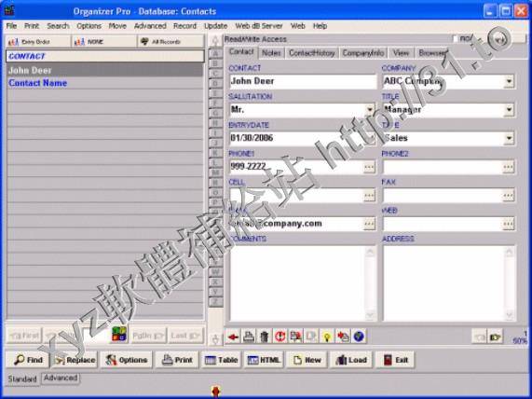This screenshot has width=532, height=399.
Task: Open the COMPANY dropdown
Action: pyautogui.click(x=509, y=81)
